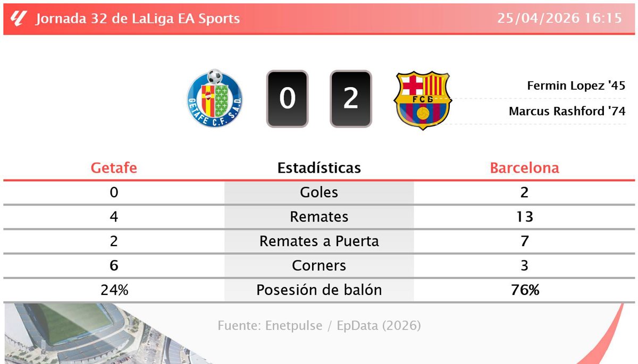Click the Getafe C.F. club crest
The width and height of the screenshot is (638, 364).
pos(215,98)
